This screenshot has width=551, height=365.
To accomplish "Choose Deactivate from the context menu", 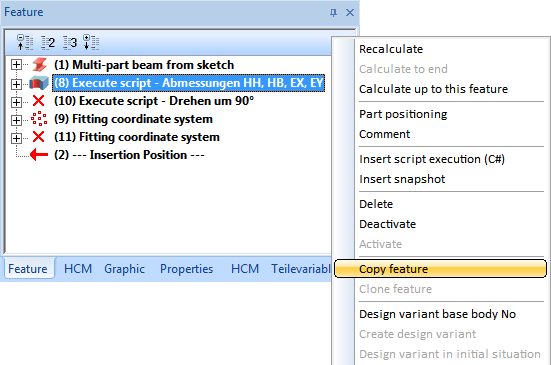I will point(387,224).
